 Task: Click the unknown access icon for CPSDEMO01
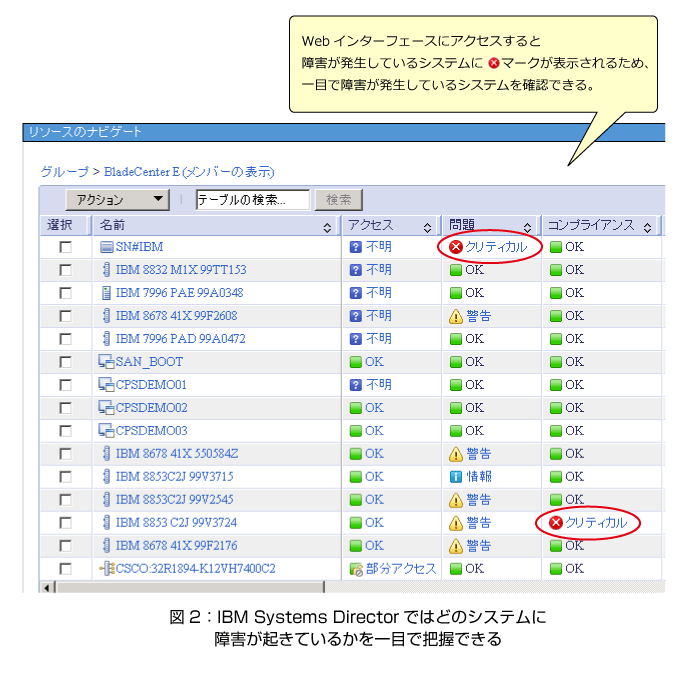coord(356,385)
